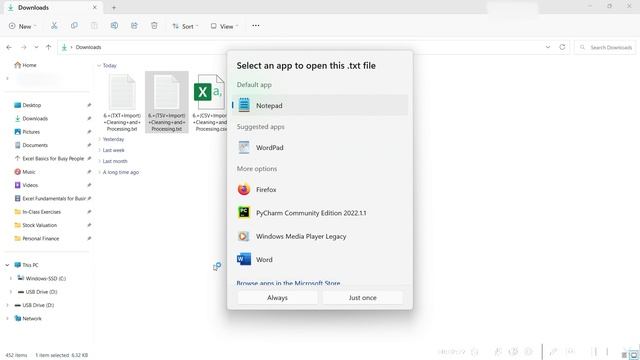Click the Downloads address bar path
The width and height of the screenshot is (640, 360).
(x=88, y=47)
